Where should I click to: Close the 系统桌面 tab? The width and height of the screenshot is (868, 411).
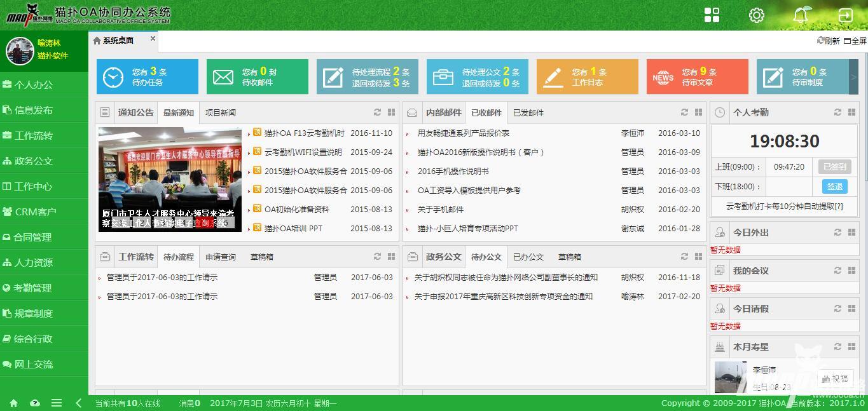click(153, 39)
